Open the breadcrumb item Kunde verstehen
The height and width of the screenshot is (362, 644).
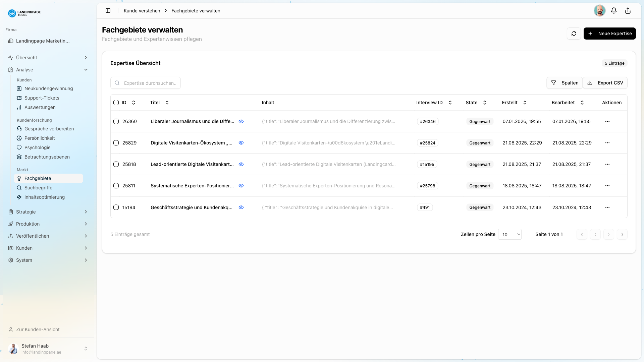pos(142,11)
